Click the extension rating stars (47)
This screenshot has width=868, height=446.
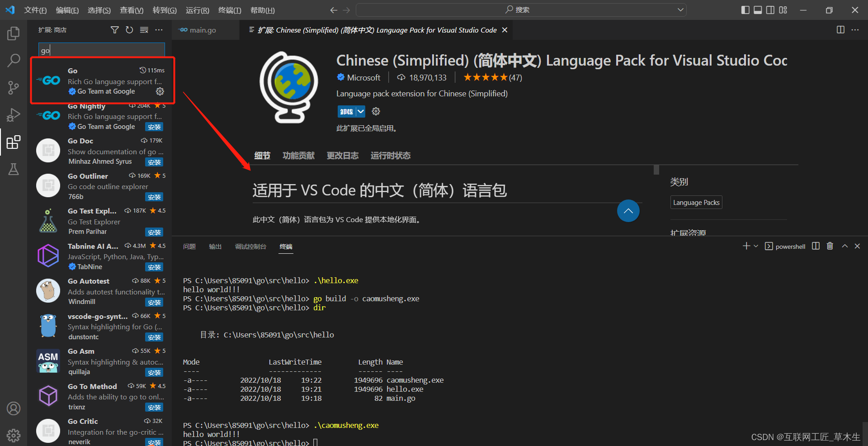point(493,78)
